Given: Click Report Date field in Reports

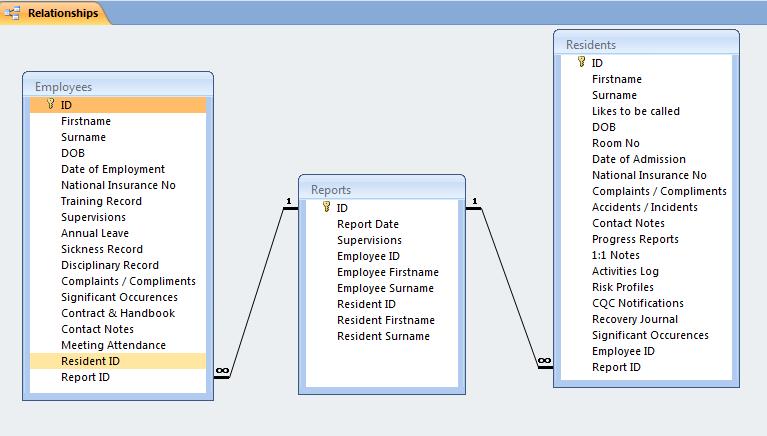Looking at the screenshot, I should 367,224.
